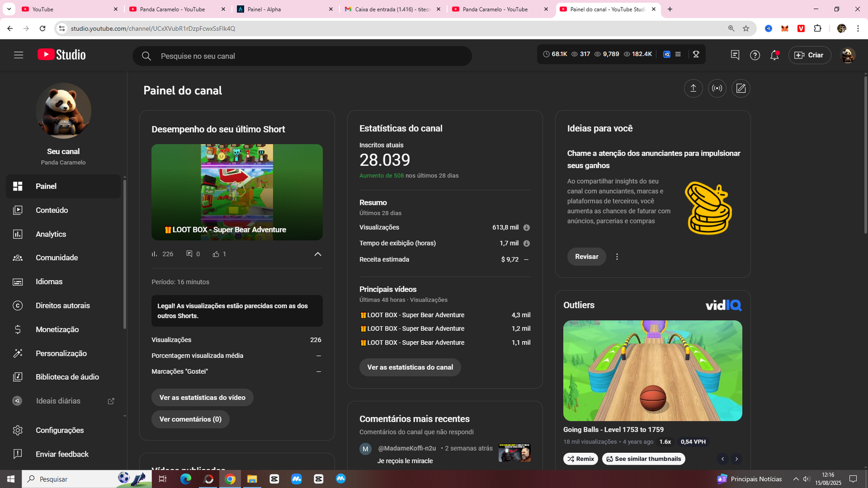Click Ver as estatísticas do vídeo
Image resolution: width=868 pixels, height=488 pixels.
pos(202,397)
